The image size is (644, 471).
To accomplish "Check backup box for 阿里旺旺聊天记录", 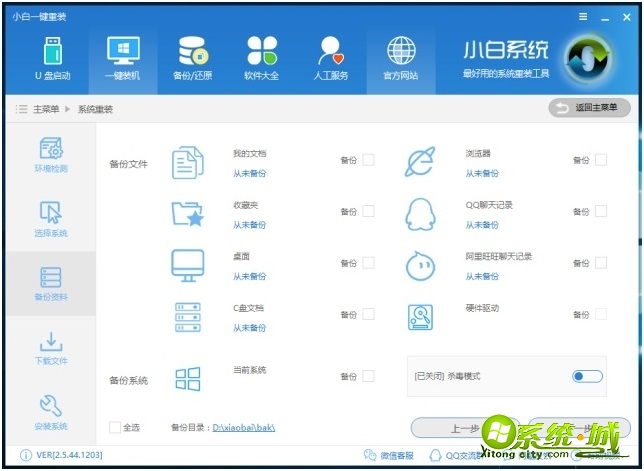I will [x=601, y=263].
